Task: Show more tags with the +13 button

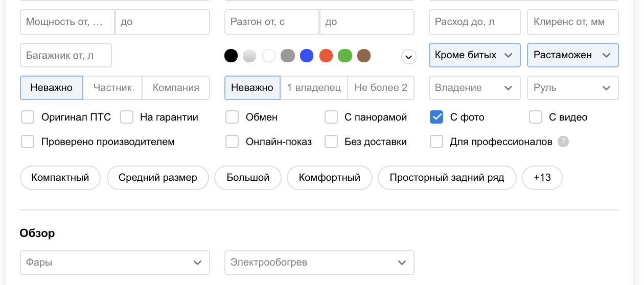Action: pos(542,178)
